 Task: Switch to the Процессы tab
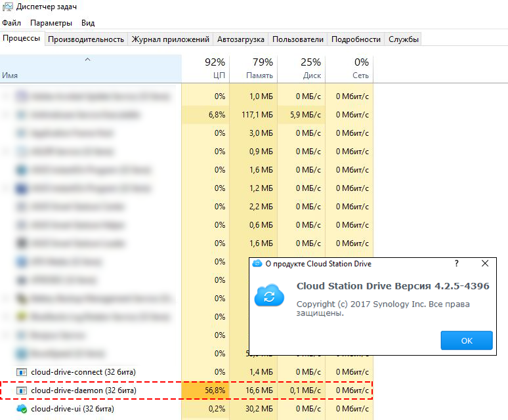pyautogui.click(x=22, y=38)
